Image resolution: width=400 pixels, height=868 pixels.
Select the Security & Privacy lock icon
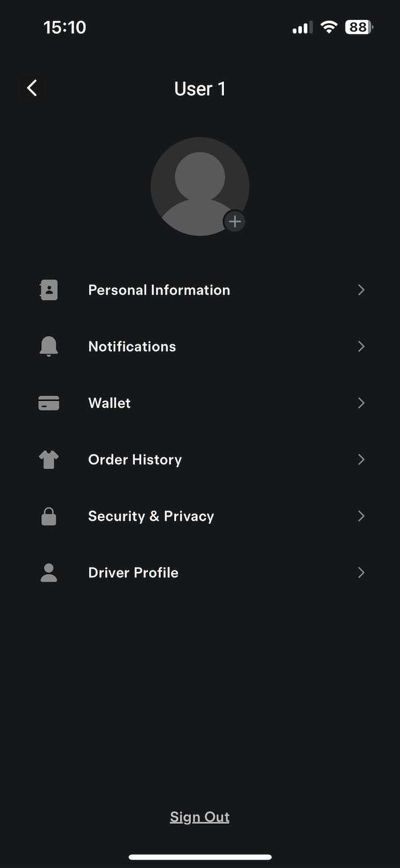coord(49,516)
